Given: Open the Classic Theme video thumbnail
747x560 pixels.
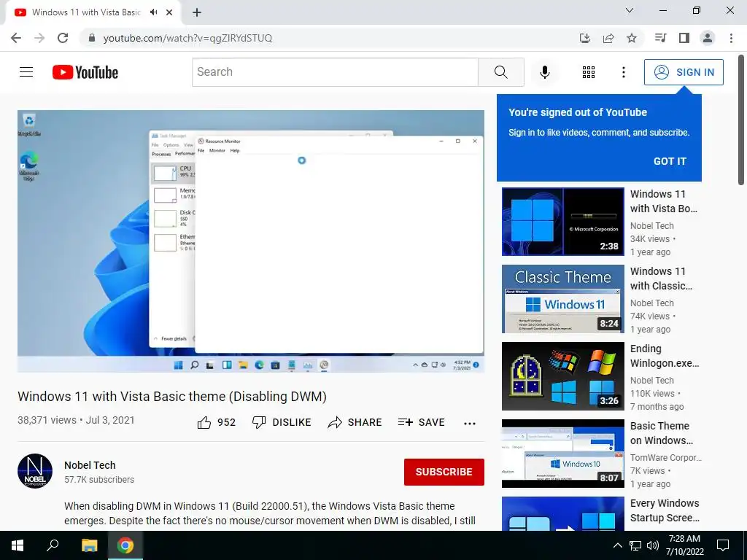Looking at the screenshot, I should pyautogui.click(x=562, y=298).
